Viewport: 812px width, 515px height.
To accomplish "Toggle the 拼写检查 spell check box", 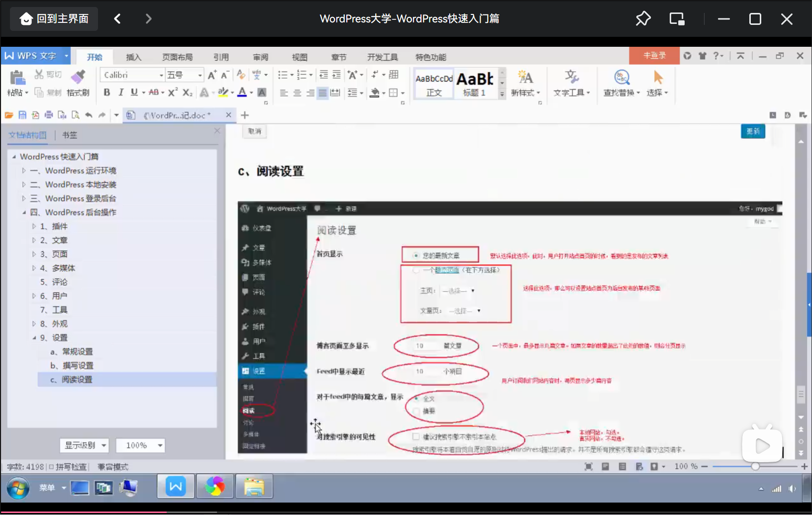I will click(x=51, y=467).
